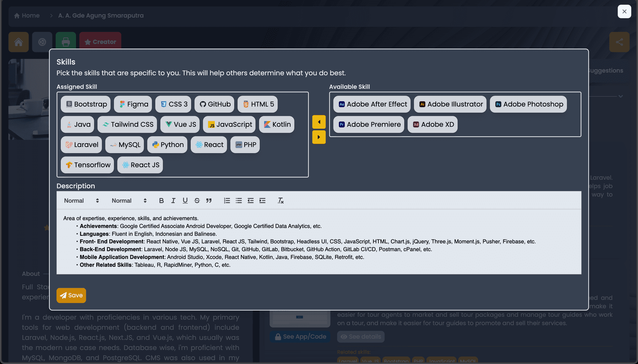Click the See details link

(361, 337)
